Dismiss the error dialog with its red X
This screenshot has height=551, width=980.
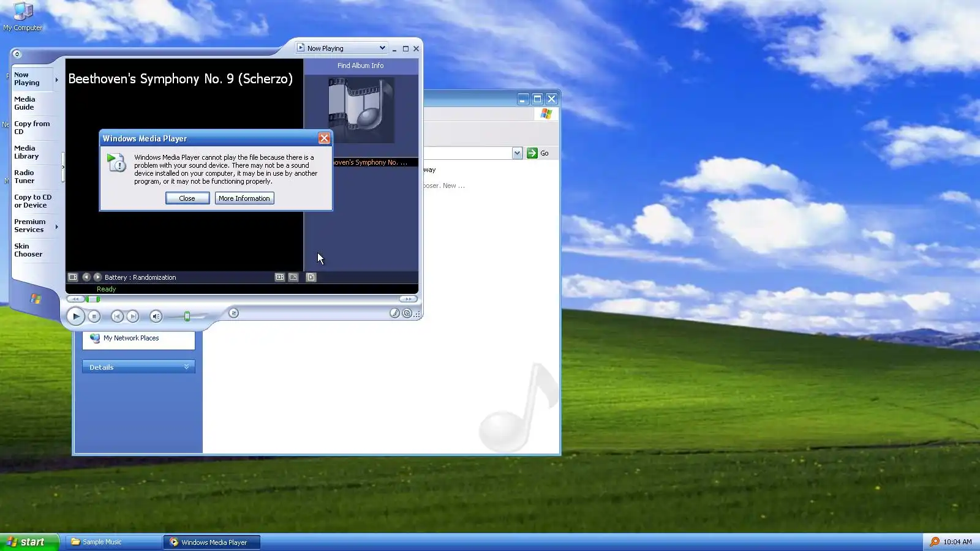(x=324, y=138)
